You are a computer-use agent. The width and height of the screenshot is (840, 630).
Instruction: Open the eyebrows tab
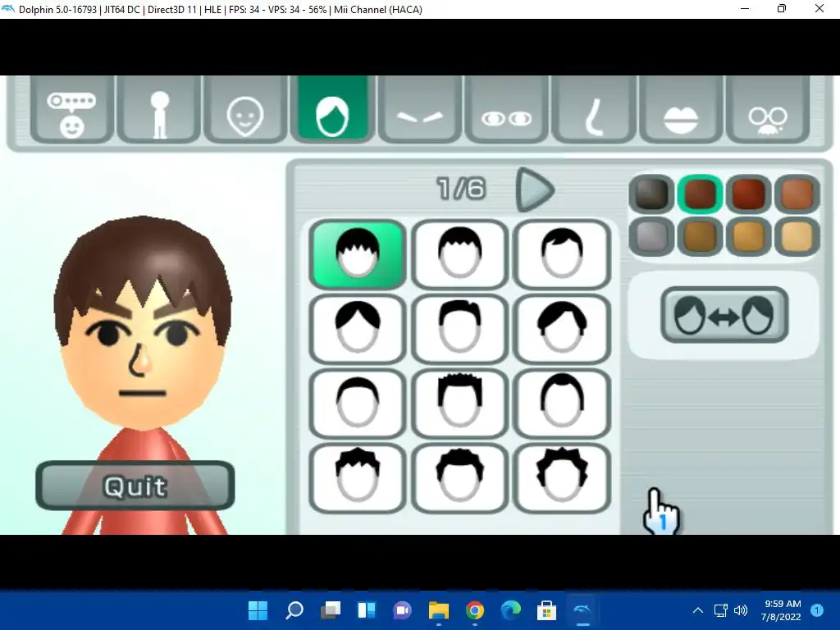tap(419, 111)
